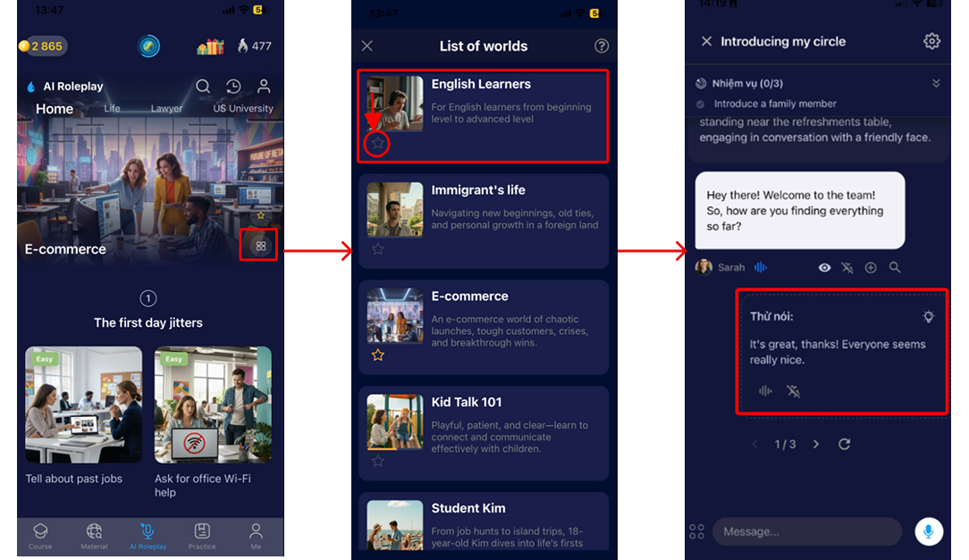
Task: Toggle the eye icon under Sarah's message
Action: (x=824, y=267)
